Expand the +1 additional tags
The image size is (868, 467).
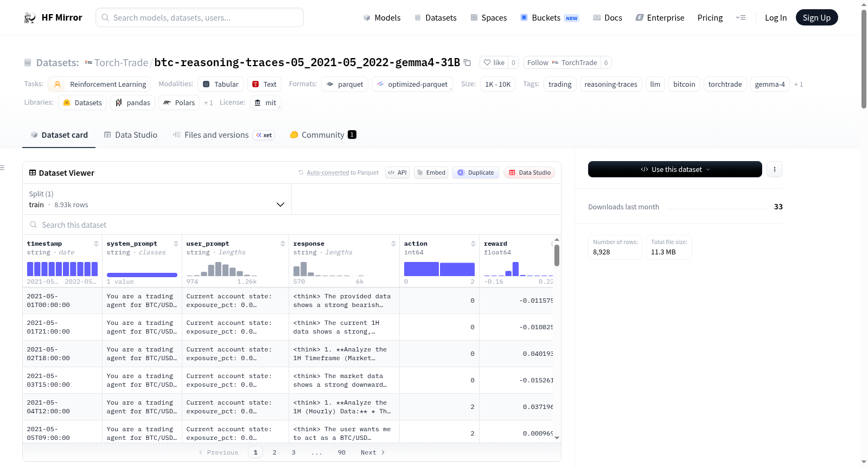pyautogui.click(x=799, y=84)
